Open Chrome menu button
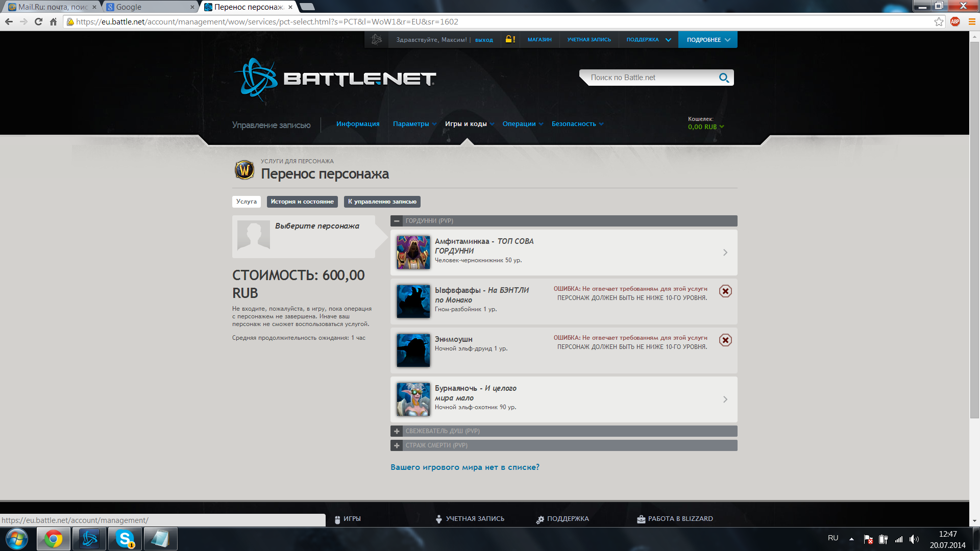 coord(972,21)
